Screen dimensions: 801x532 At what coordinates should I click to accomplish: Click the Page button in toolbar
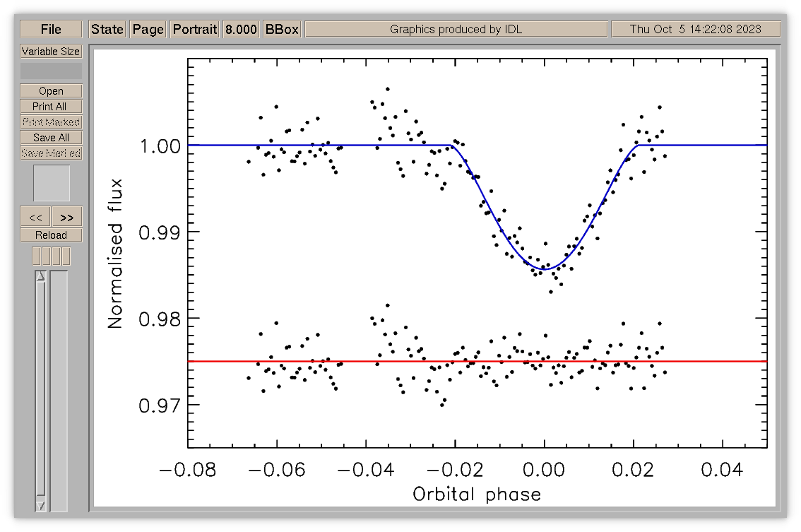(148, 29)
